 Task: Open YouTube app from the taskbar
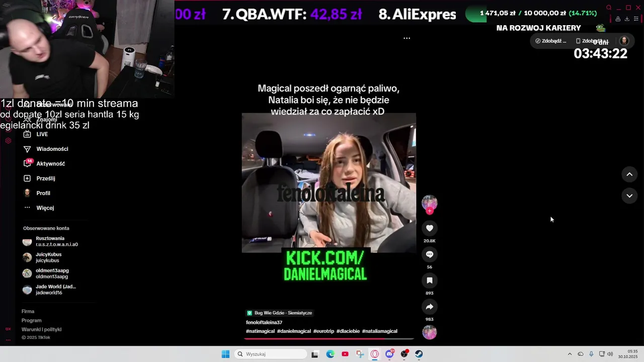345,354
